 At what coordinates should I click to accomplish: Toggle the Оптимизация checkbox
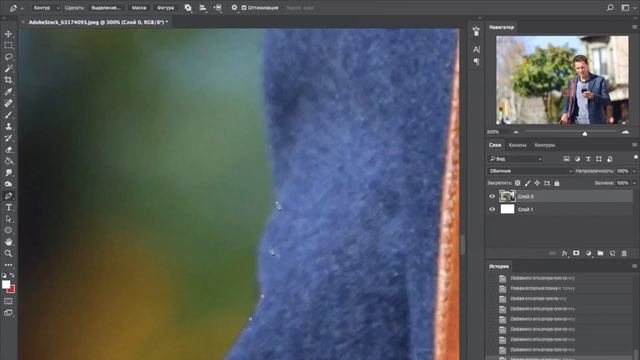tap(244, 8)
